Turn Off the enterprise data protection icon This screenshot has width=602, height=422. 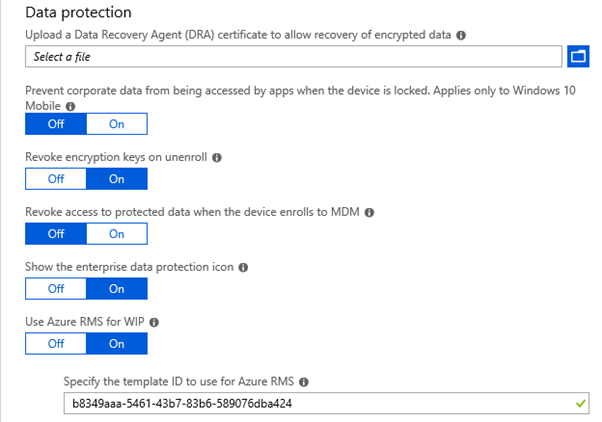(x=56, y=288)
